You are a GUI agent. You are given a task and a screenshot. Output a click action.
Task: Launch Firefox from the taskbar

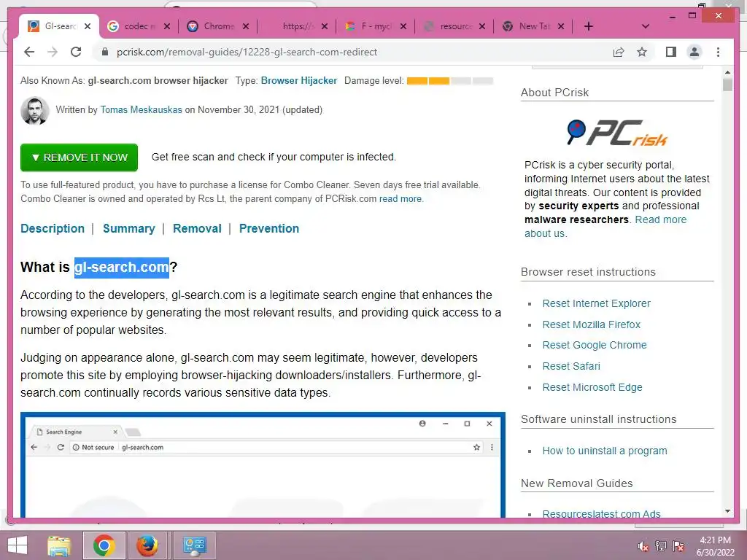147,545
